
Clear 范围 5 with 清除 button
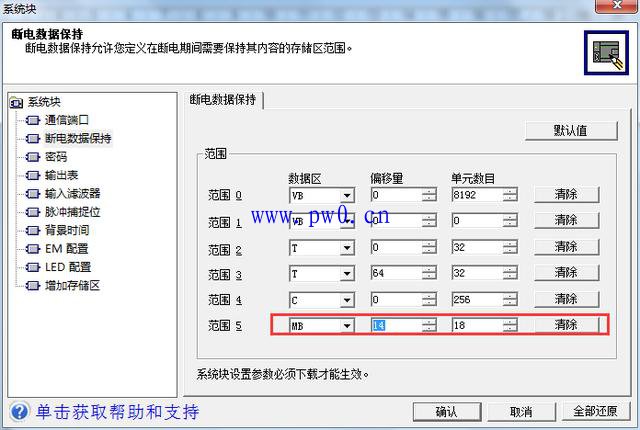coord(566,325)
